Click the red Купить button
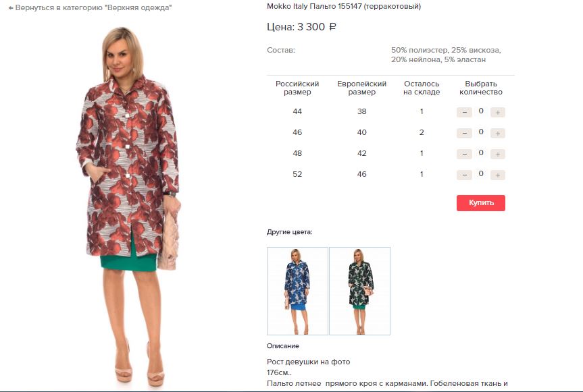The image size is (583, 392). pos(481,203)
